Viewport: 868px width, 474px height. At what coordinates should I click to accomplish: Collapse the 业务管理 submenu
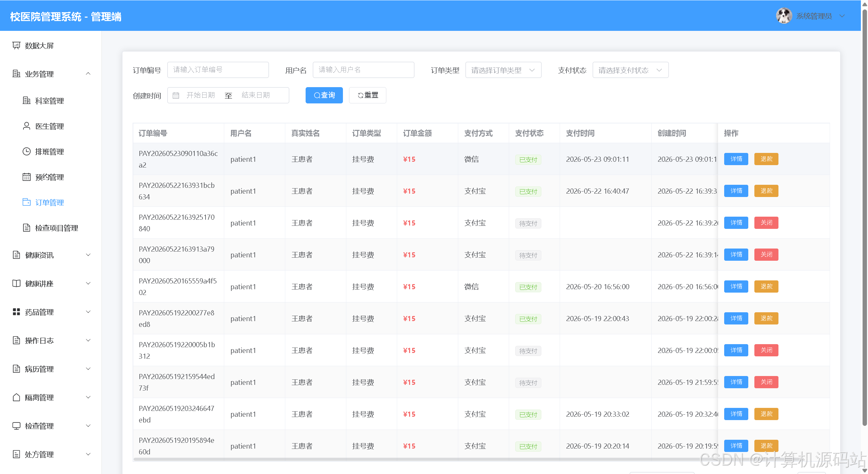(88, 74)
